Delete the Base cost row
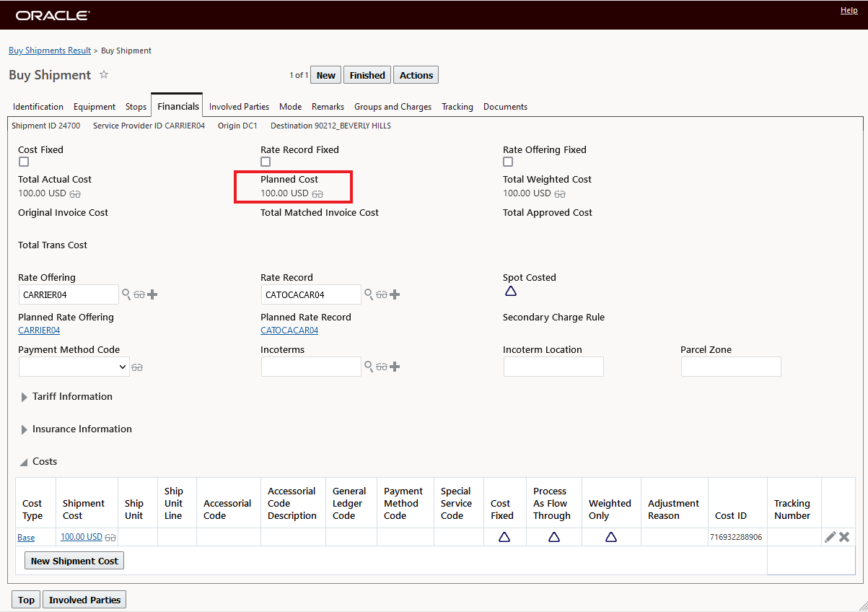Viewport: 868px width, 612px height. pos(844,537)
